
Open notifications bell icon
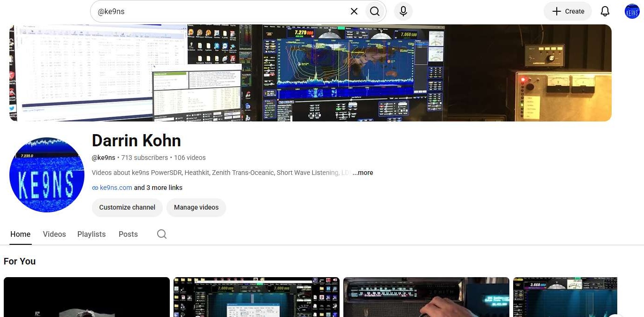click(x=605, y=11)
